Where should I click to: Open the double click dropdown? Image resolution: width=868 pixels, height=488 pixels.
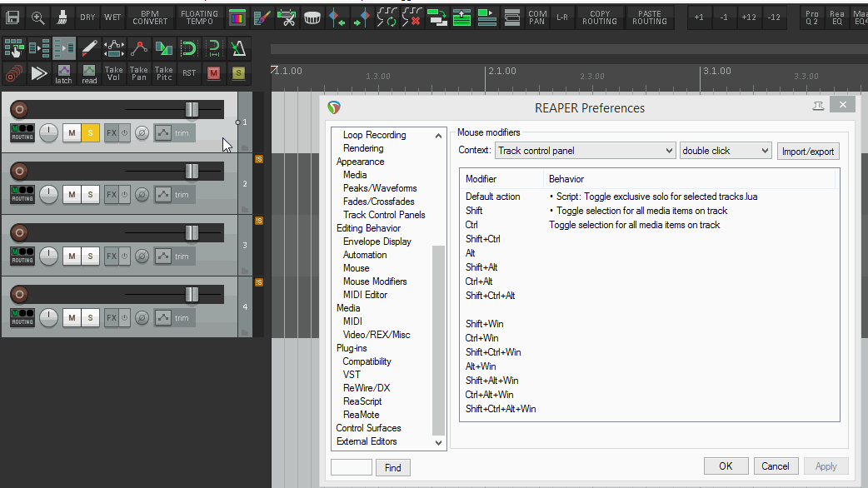pyautogui.click(x=726, y=151)
